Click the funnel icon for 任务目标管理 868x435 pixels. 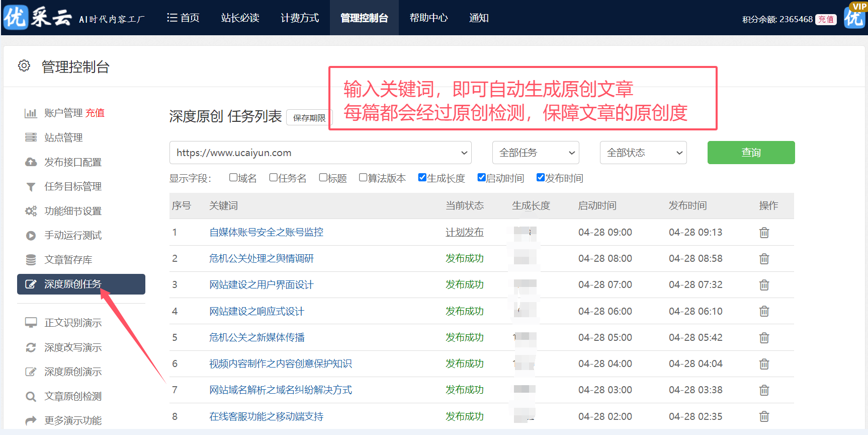pos(31,187)
